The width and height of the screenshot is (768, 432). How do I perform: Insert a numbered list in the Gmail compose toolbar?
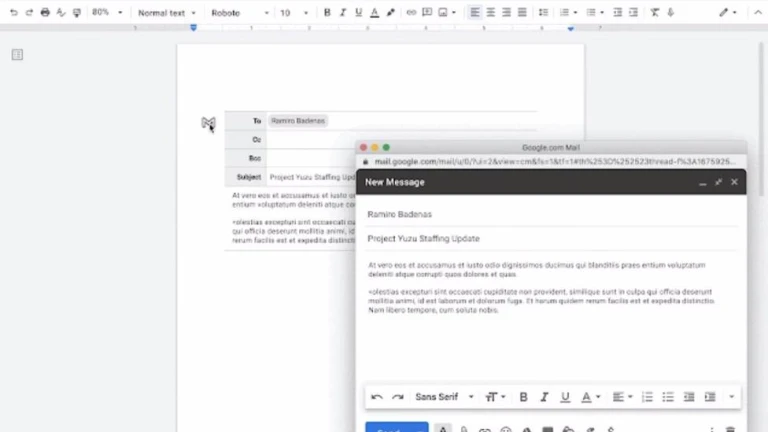point(647,397)
